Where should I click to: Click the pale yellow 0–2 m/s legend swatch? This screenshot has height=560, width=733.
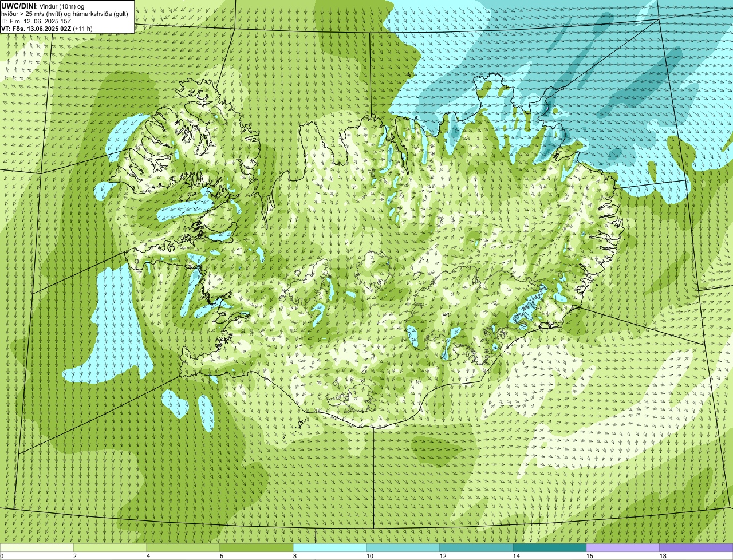[37, 548]
